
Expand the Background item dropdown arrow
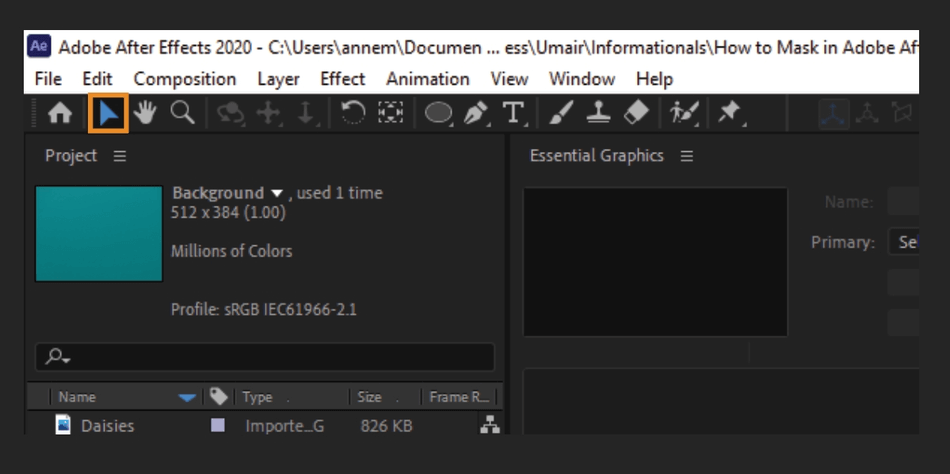pos(277,193)
